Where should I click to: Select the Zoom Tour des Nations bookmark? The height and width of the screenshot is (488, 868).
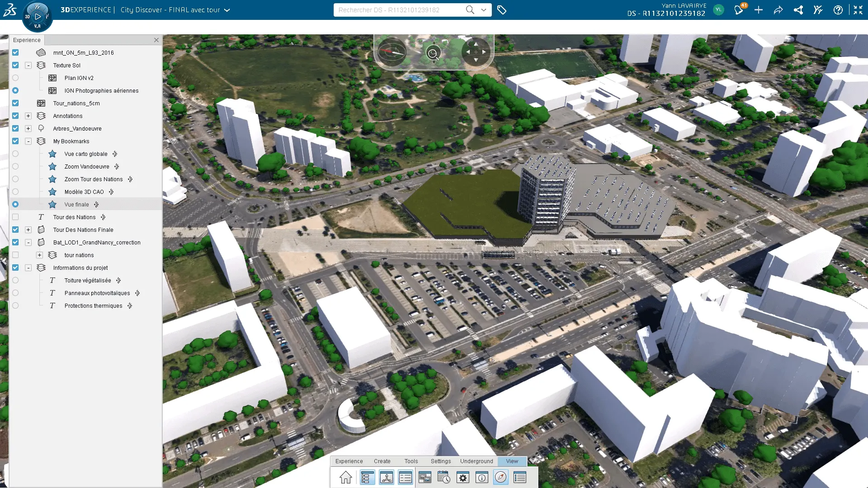(x=93, y=179)
